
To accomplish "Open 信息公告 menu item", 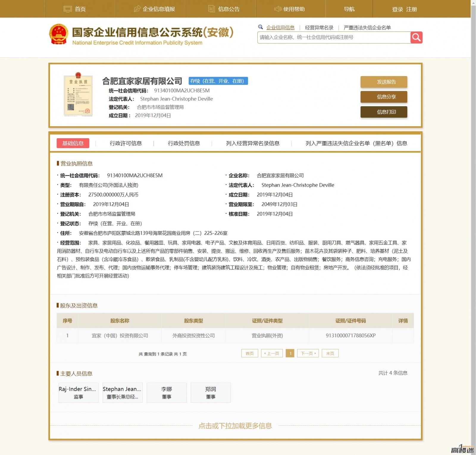I will [x=229, y=9].
